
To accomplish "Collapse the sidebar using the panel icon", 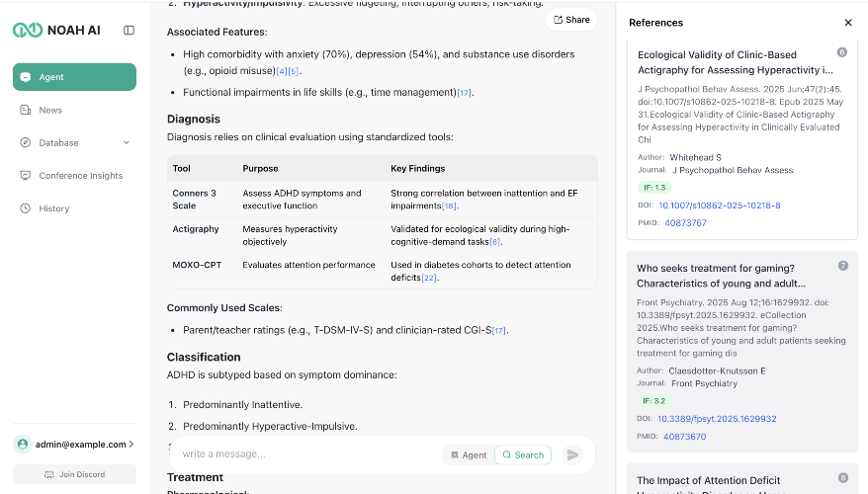I will point(129,31).
